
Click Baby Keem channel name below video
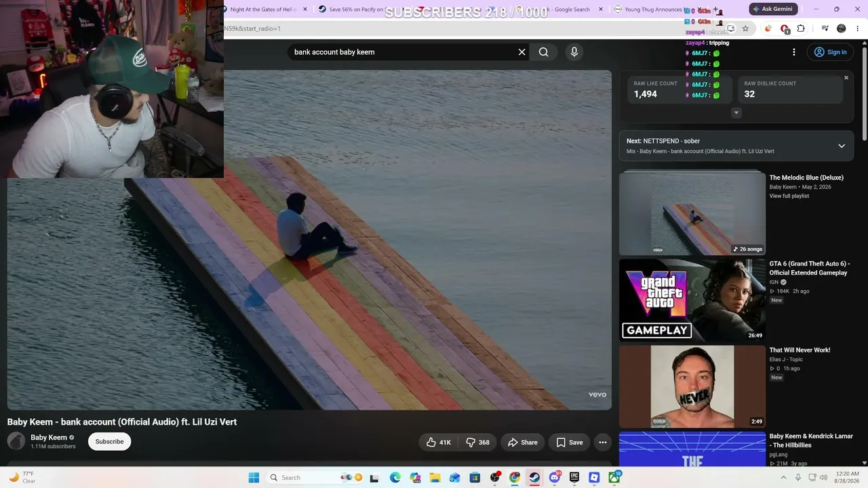pos(49,438)
